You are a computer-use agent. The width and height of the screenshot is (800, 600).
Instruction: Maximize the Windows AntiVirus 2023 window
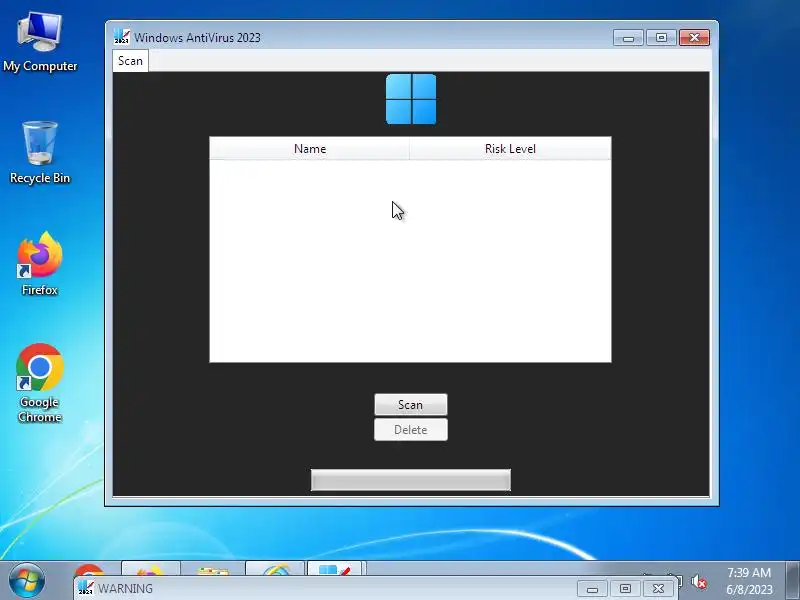(x=661, y=38)
